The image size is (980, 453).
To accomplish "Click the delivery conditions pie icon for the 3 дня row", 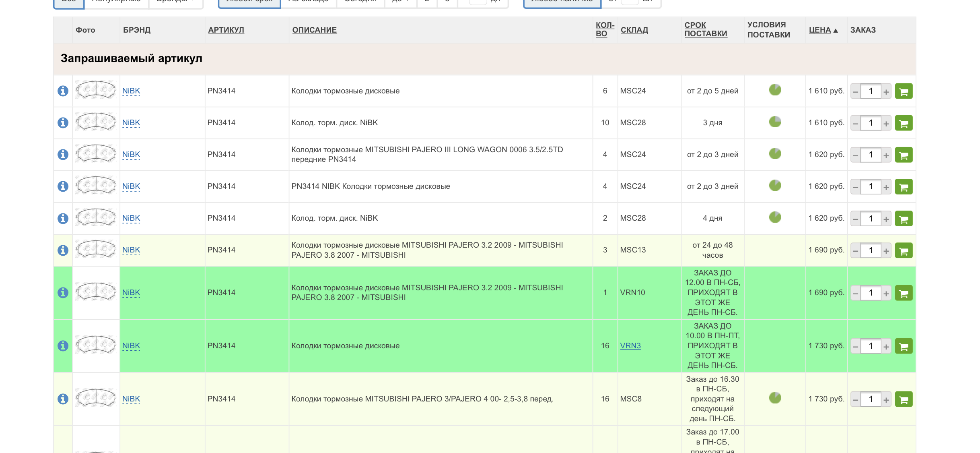I will coord(774,122).
